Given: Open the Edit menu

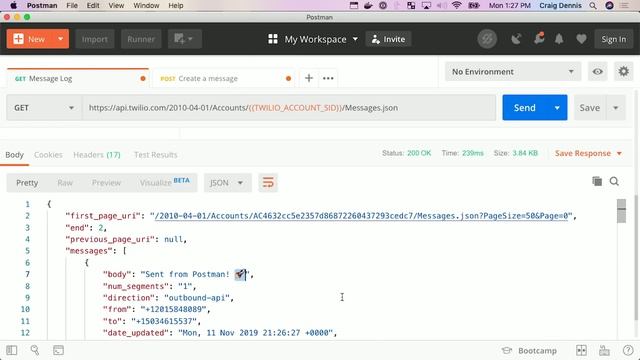Looking at the screenshot, I should [93, 5].
